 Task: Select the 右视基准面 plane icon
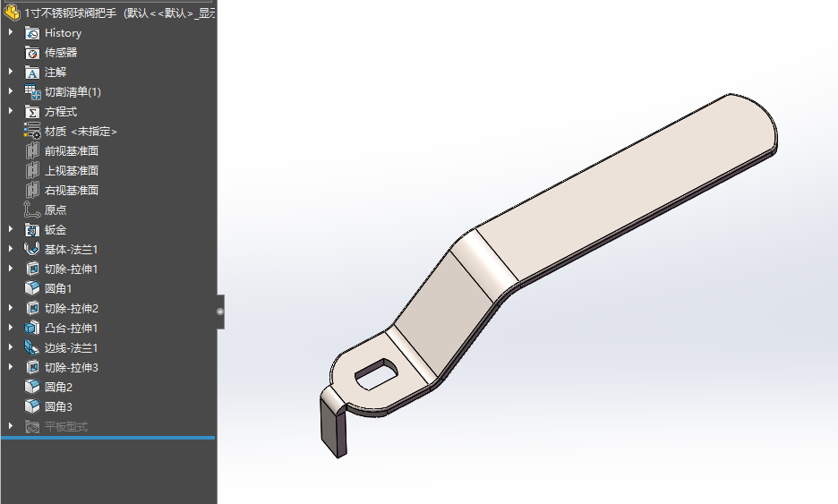[x=32, y=191]
